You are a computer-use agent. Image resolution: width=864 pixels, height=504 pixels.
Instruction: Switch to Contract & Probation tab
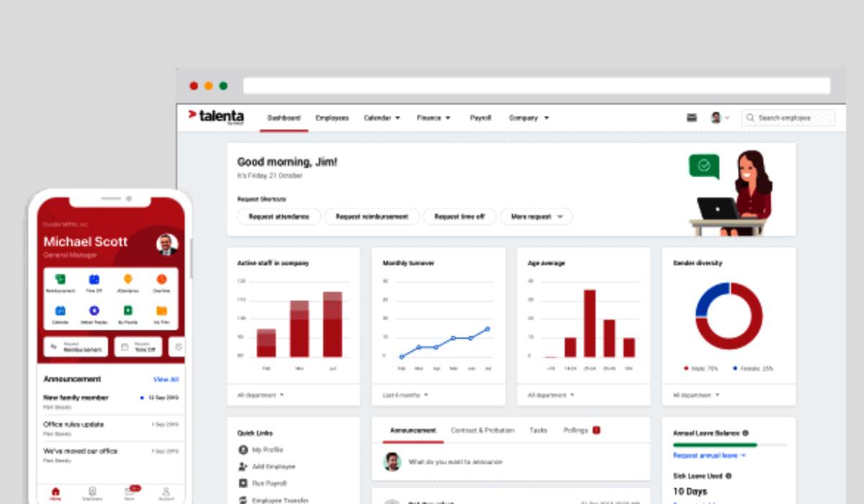pos(482,430)
